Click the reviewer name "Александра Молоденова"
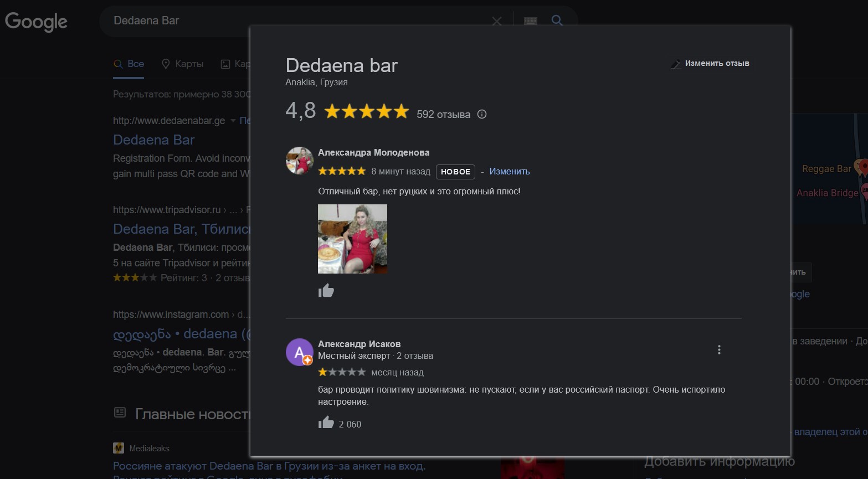 (x=374, y=153)
